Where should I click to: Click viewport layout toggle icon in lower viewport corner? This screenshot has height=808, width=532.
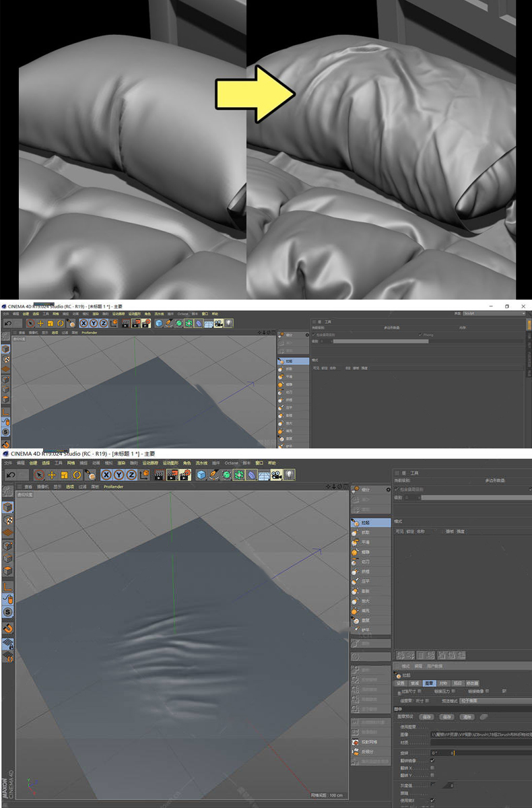[x=346, y=487]
